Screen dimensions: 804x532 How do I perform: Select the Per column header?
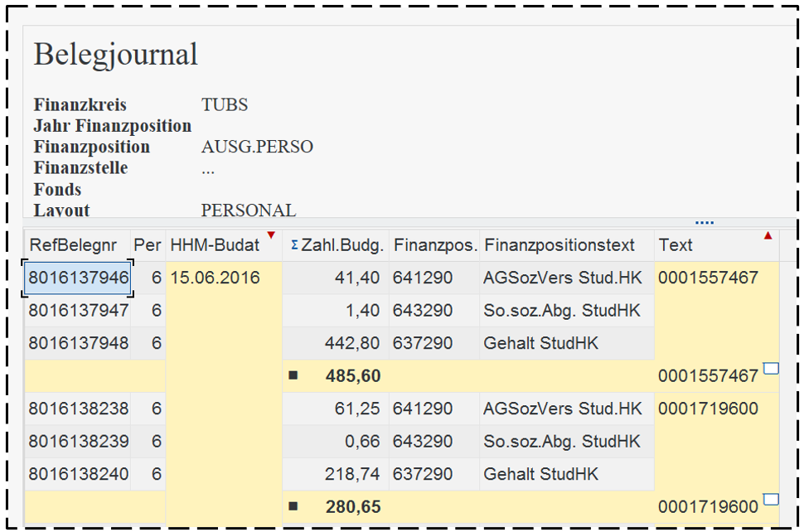(148, 245)
